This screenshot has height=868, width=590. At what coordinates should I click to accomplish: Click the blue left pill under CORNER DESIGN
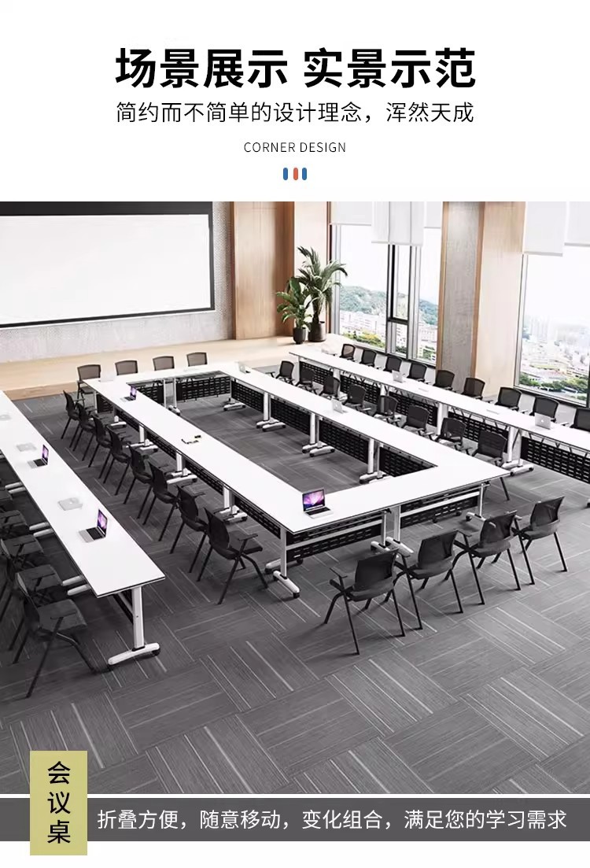286,174
